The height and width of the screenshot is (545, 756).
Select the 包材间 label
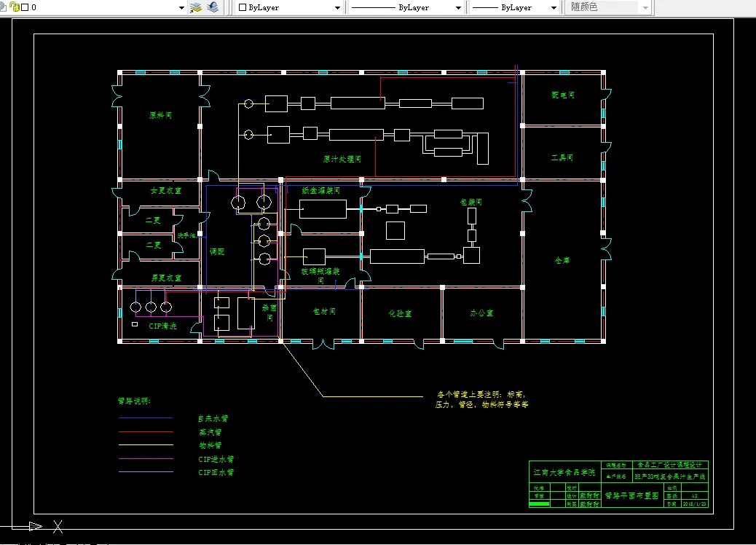tap(324, 312)
